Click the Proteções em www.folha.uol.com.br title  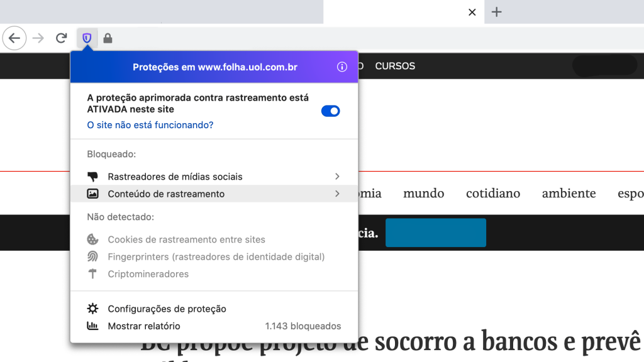click(215, 67)
